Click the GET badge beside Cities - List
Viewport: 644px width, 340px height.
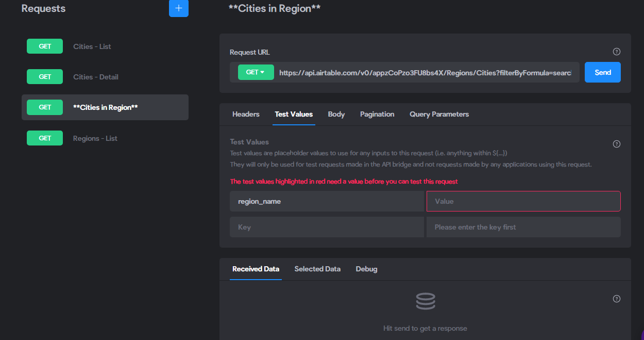pos(45,46)
